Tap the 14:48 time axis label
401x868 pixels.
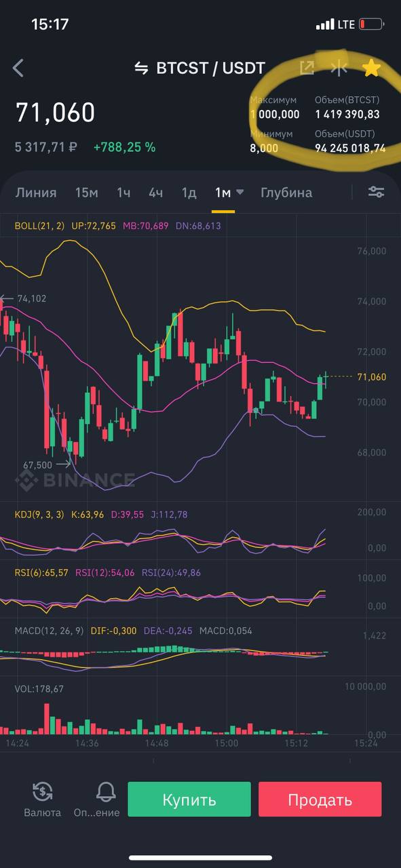(x=157, y=743)
